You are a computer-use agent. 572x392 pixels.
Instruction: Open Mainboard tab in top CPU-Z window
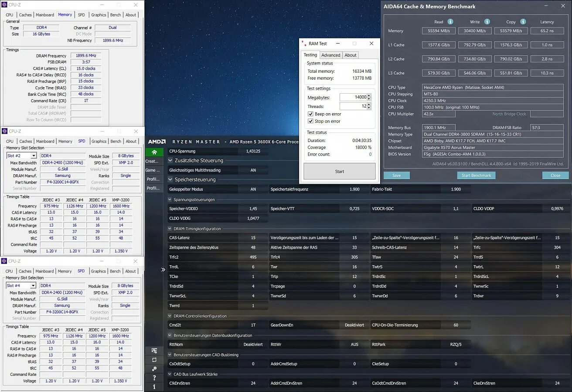[x=45, y=15]
